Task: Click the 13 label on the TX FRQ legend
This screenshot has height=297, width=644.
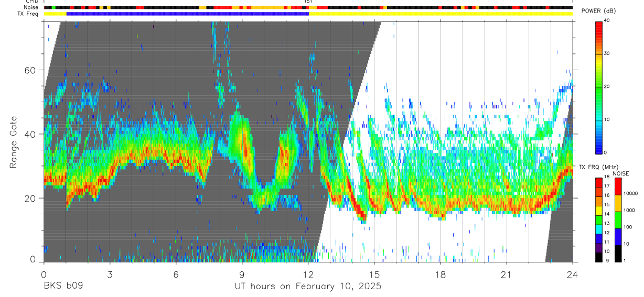Action: pos(607,223)
